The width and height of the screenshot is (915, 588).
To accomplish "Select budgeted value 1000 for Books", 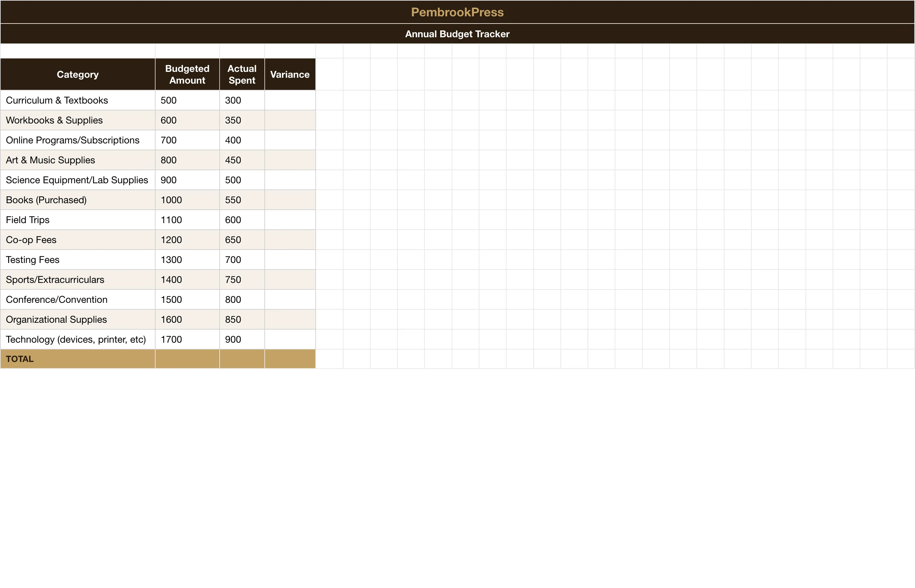I will (x=187, y=200).
